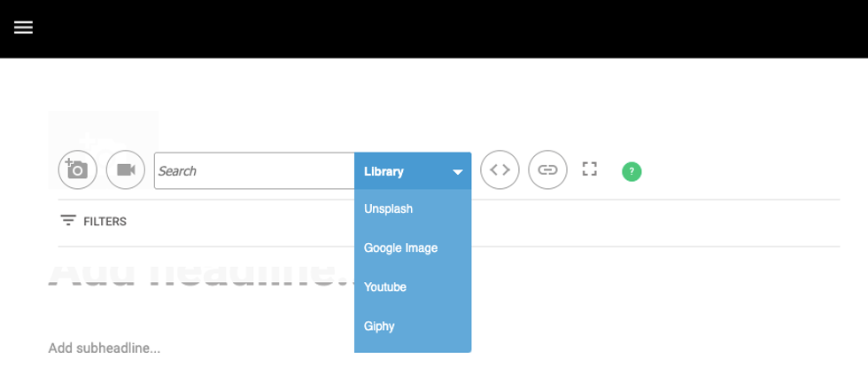Viewport: 868px width, 376px height.
Task: Click the insert link icon
Action: point(547,169)
